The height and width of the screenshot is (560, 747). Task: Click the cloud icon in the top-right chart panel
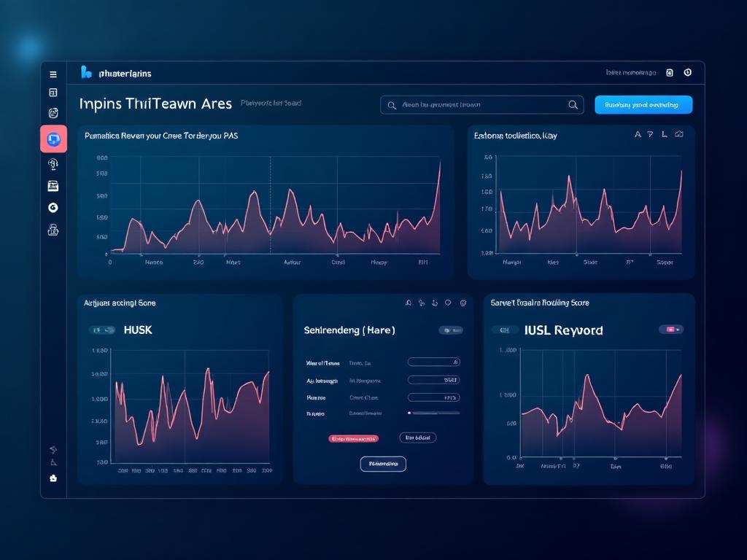point(679,134)
